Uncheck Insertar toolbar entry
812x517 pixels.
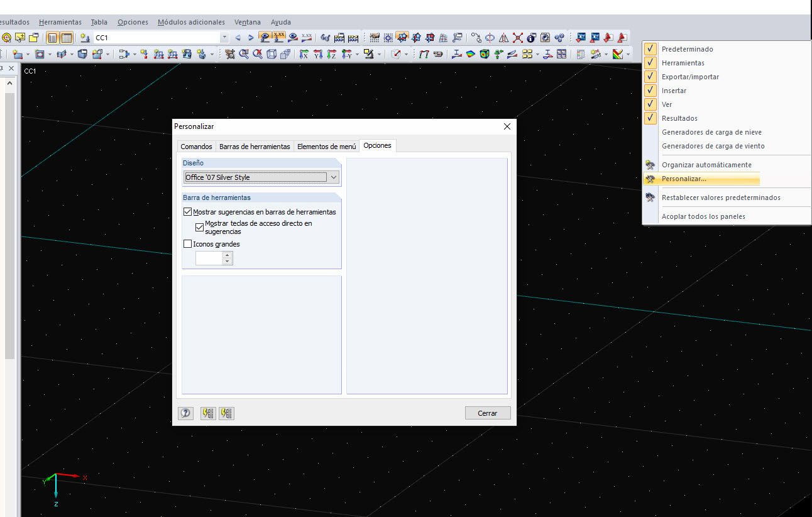click(651, 91)
